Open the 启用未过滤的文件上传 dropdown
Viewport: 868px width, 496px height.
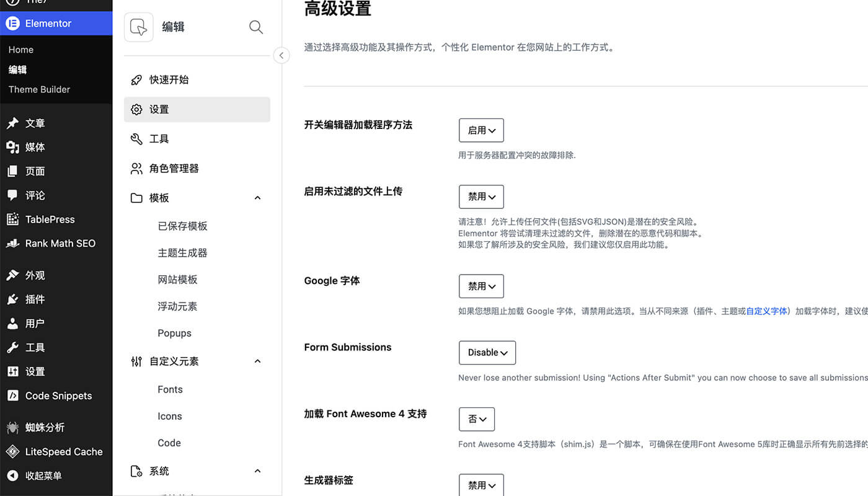(481, 197)
